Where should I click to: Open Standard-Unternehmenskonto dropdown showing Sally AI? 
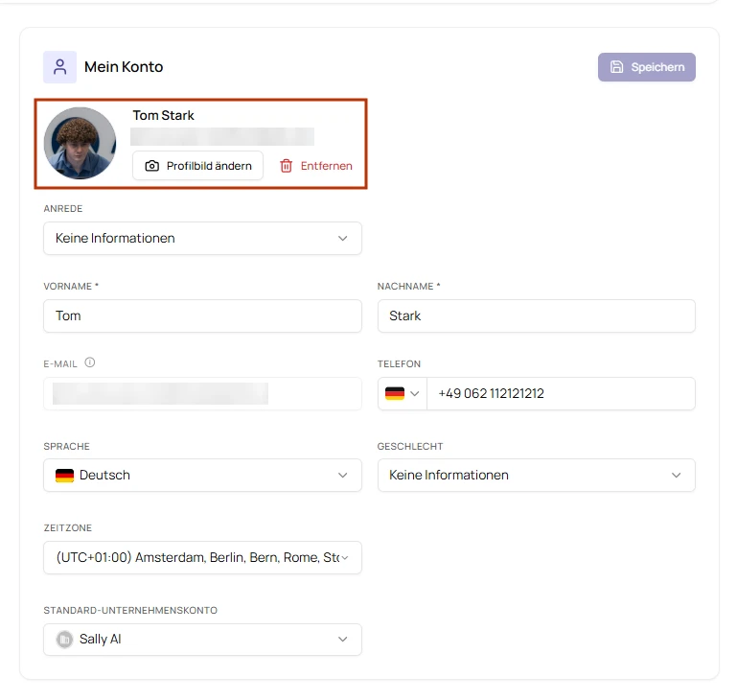tap(202, 640)
